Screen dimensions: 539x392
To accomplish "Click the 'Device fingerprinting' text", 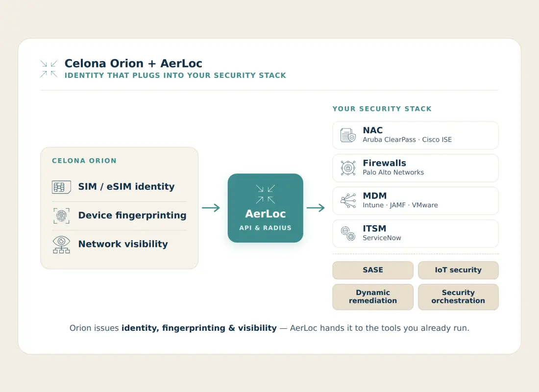I will click(x=132, y=216).
